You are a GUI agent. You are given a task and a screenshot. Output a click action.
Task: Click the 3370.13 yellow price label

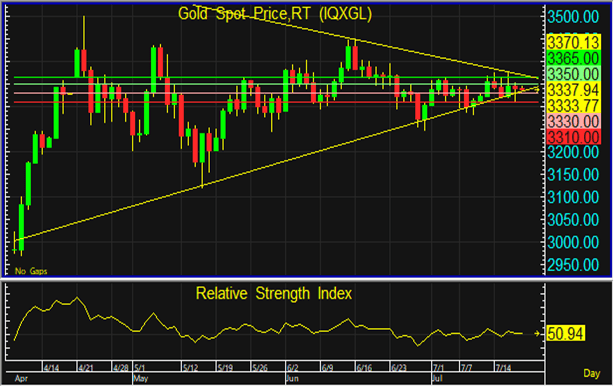click(x=573, y=42)
